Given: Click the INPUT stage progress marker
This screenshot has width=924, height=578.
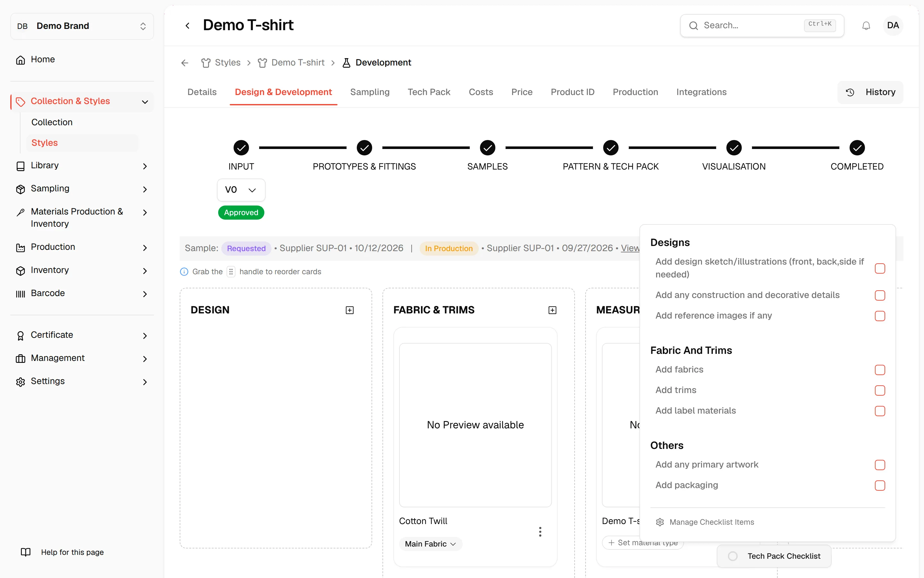Looking at the screenshot, I should pos(241,148).
